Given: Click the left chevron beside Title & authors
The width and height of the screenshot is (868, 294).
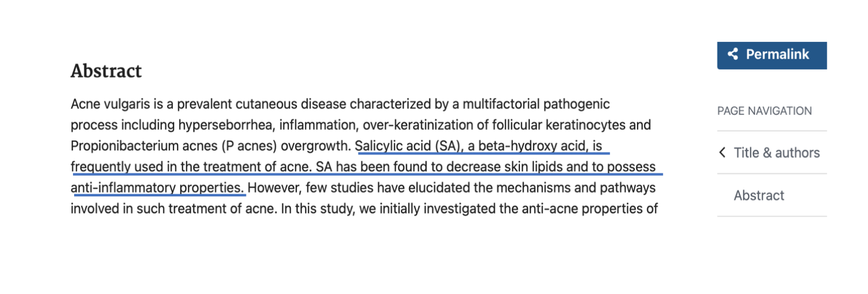Looking at the screenshot, I should click(723, 153).
